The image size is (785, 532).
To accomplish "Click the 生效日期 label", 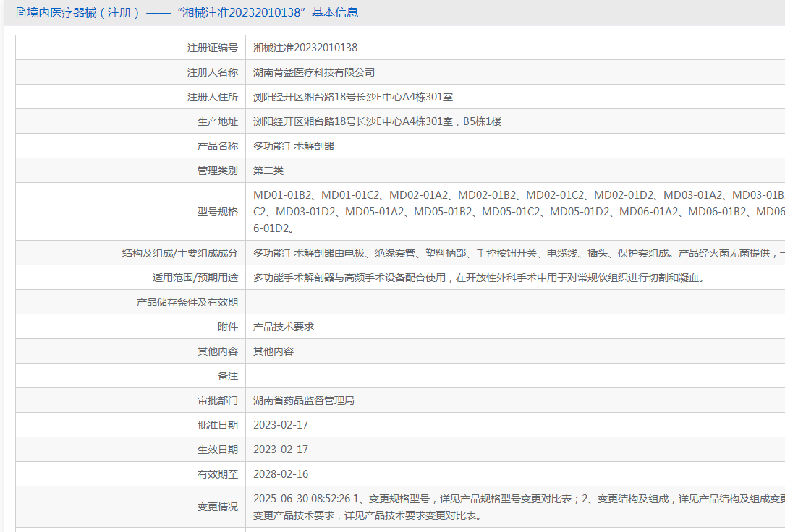I will pyautogui.click(x=217, y=449).
